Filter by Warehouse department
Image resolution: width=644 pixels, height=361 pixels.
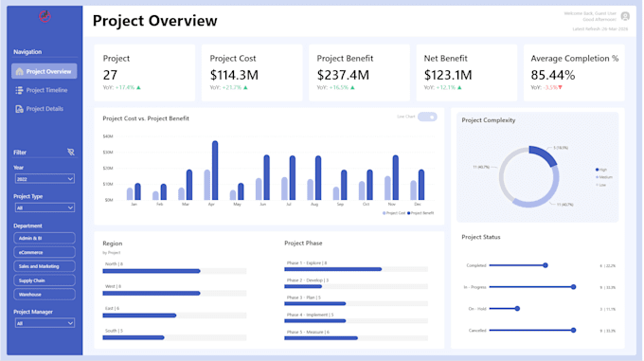coord(45,295)
